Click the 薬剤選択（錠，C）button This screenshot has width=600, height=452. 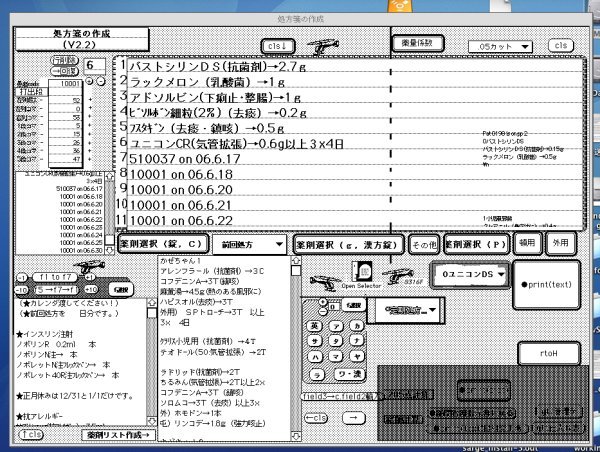point(163,244)
